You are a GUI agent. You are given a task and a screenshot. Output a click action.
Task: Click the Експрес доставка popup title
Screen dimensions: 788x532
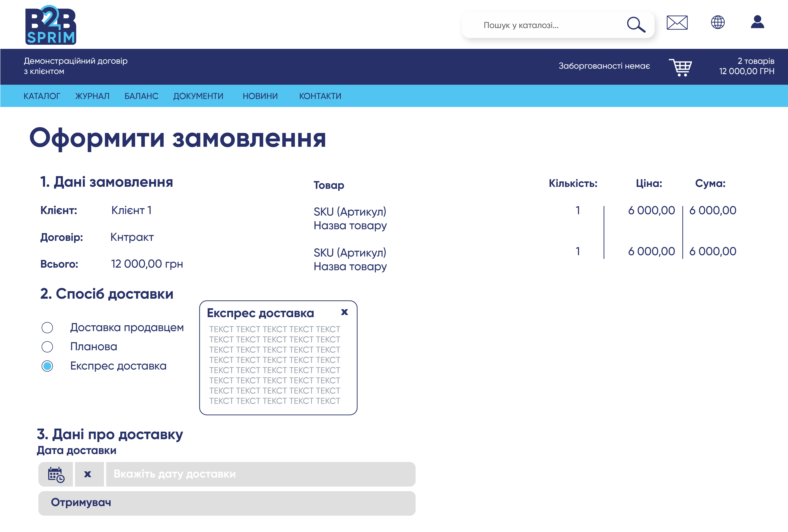point(260,313)
